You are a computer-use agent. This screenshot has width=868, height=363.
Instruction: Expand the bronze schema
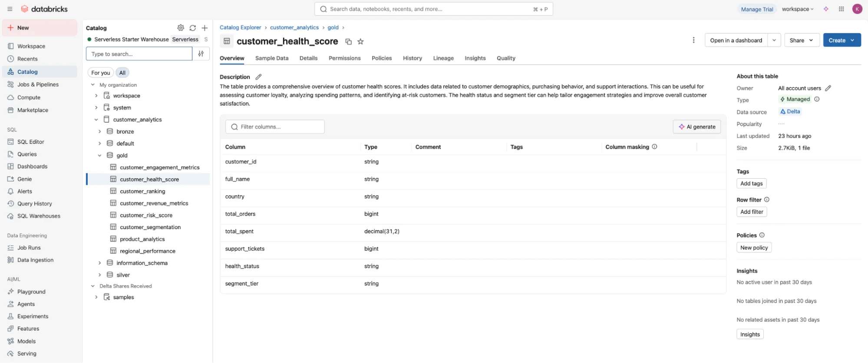[x=99, y=131]
